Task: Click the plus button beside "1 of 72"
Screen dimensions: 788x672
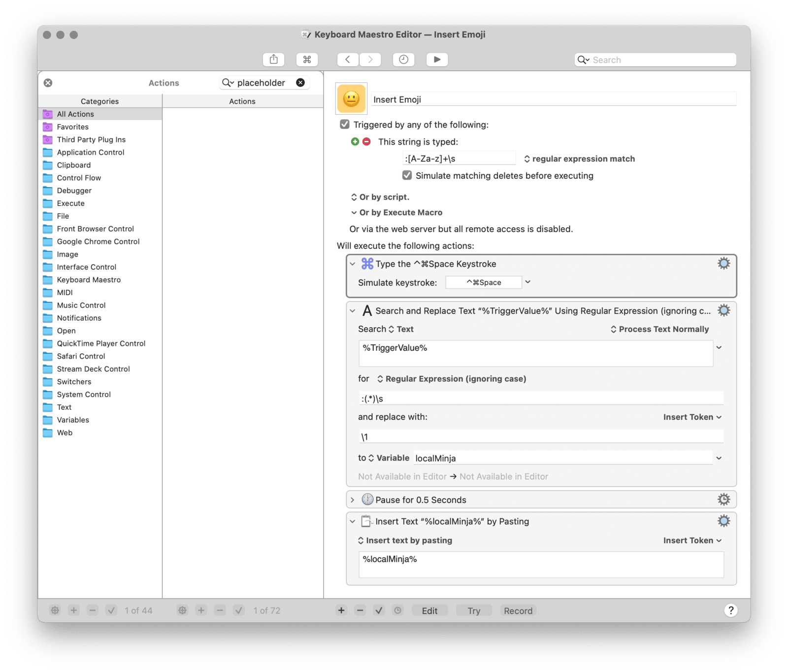Action: (x=201, y=610)
